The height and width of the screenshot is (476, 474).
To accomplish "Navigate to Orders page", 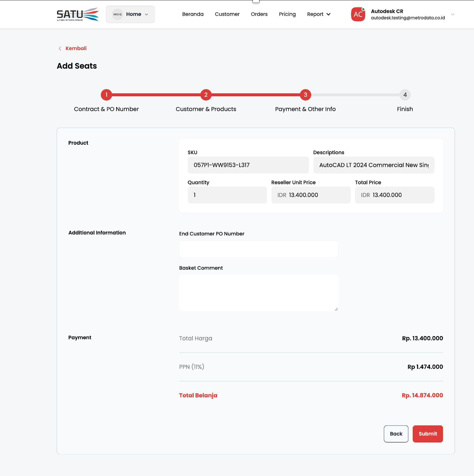I will point(259,14).
